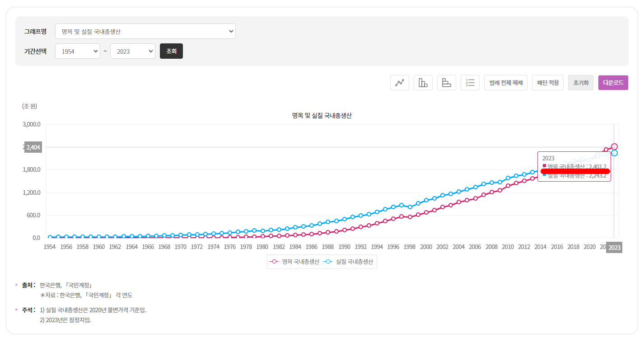The image size is (644, 338).
Task: Click 2023 real GDP blue data point
Action: [614, 153]
